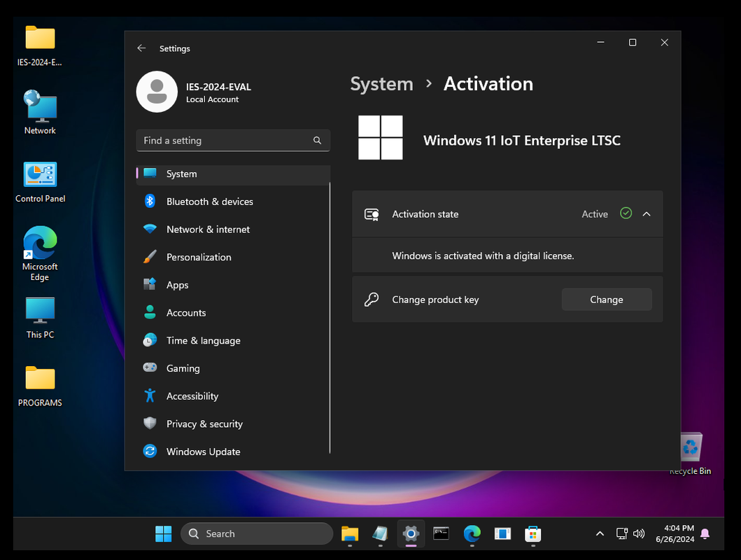Open the Windows Start menu
The height and width of the screenshot is (560, 741).
[164, 534]
